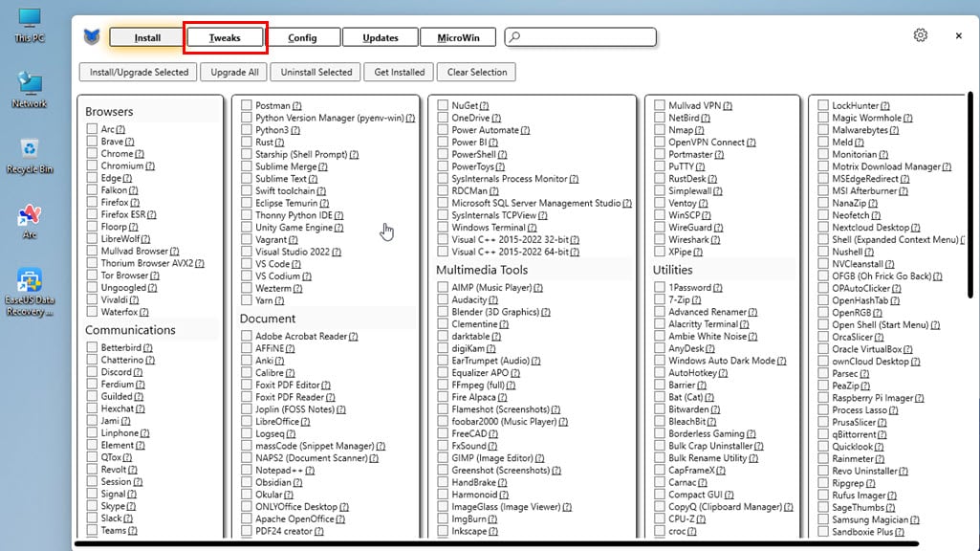This screenshot has width=980, height=551.
Task: Click the Utilities category heading
Action: click(x=672, y=270)
